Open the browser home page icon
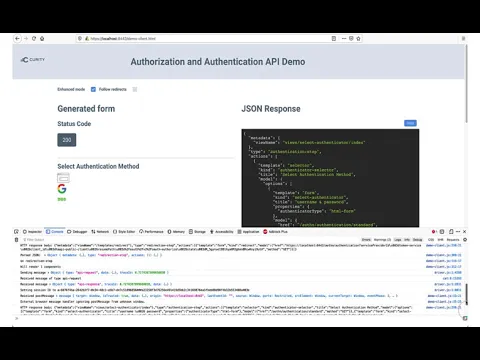Viewport: 480px width, 360px height. coord(42,39)
